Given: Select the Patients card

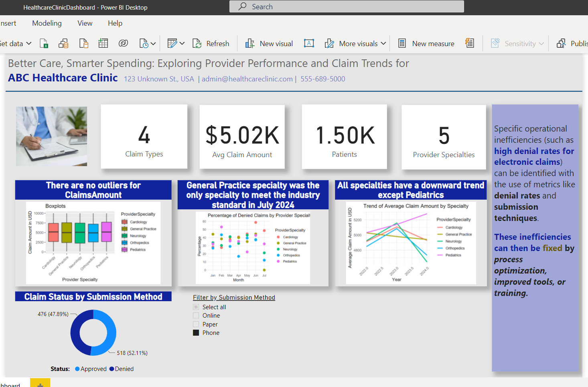Looking at the screenshot, I should 345,137.
